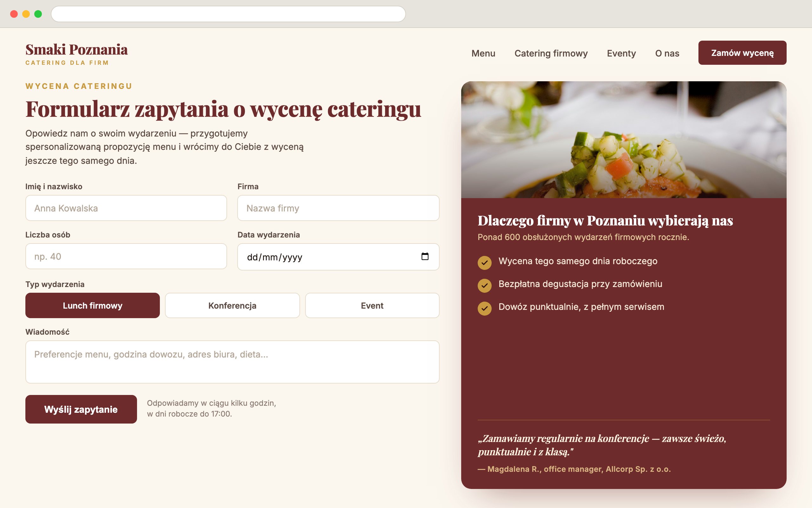The height and width of the screenshot is (508, 812).
Task: Go to Catering firmowy page
Action: 551,53
